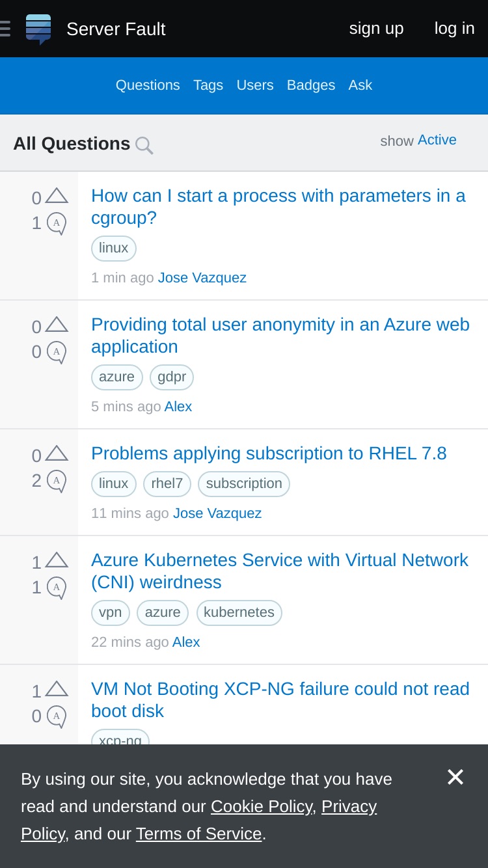This screenshot has width=488, height=868.
Task: Open question about starting process in cgroup
Action: (278, 207)
